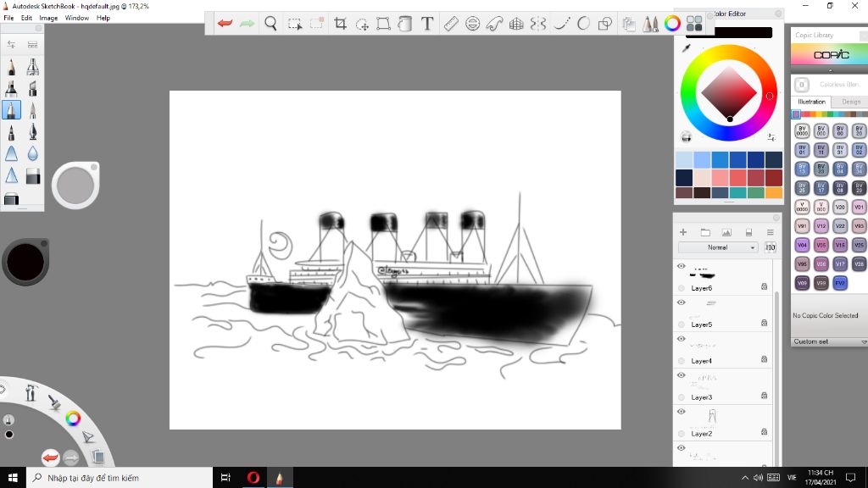868x488 pixels.
Task: Click the color eyedropper picker icon
Action: coord(687,48)
